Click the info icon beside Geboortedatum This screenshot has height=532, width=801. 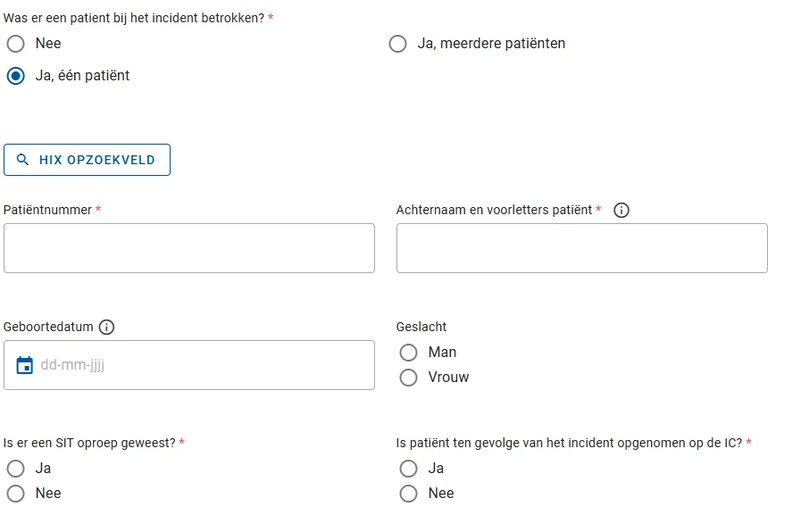106,327
